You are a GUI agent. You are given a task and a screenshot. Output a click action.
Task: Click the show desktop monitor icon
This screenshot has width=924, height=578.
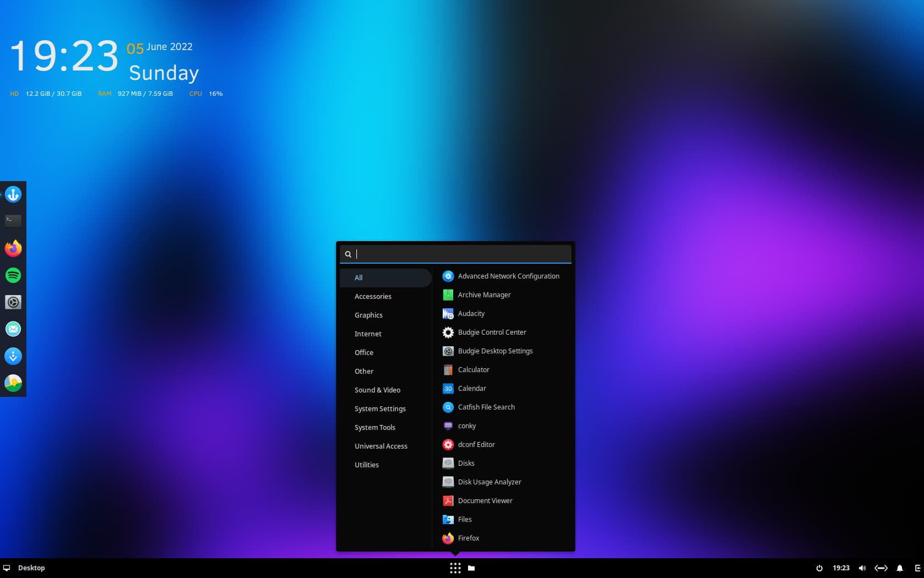[x=7, y=568]
